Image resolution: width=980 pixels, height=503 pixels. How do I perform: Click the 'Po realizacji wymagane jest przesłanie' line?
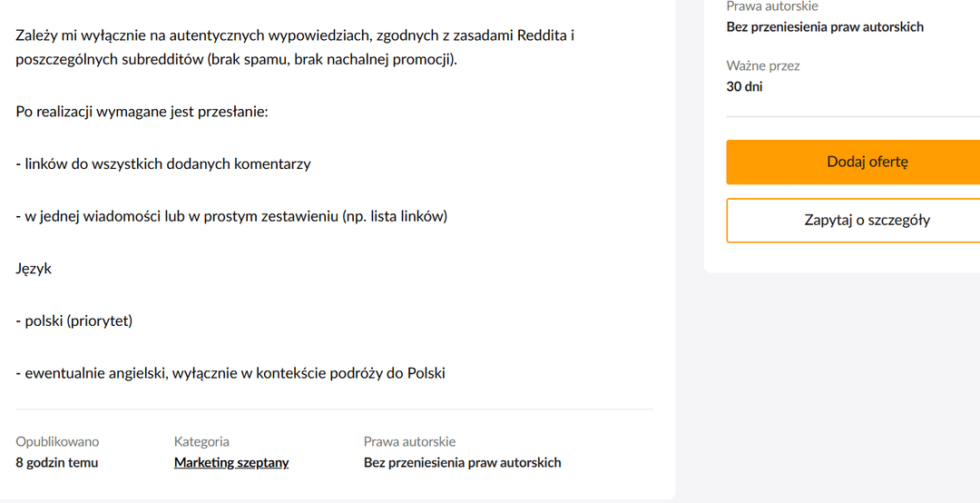142,112
